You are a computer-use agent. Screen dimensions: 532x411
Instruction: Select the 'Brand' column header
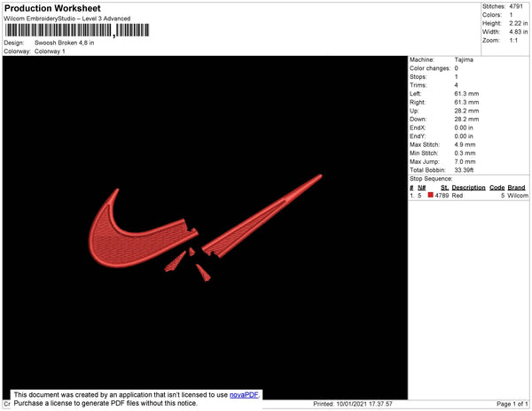click(x=516, y=188)
